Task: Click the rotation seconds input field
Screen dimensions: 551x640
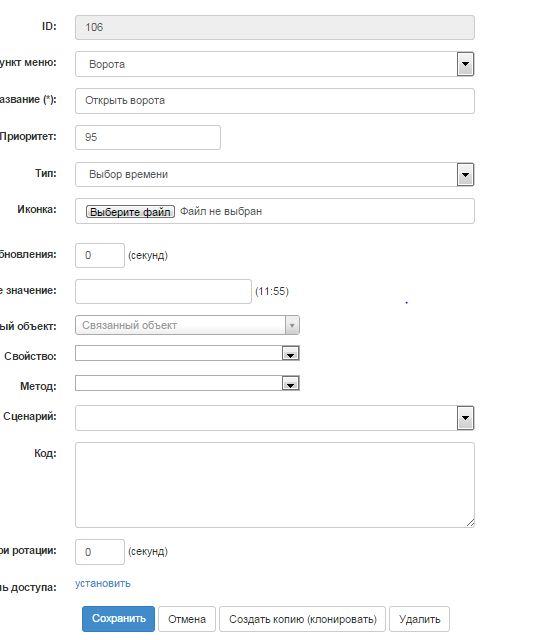Action: [x=100, y=552]
